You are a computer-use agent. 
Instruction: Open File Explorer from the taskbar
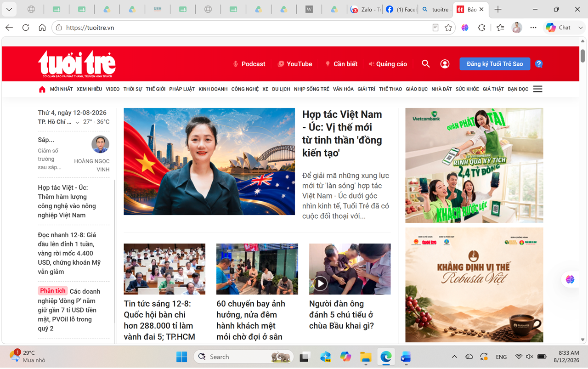[366, 357]
